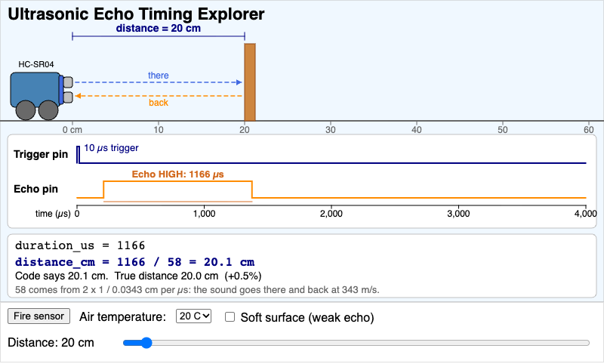Viewport: 604px width, 364px height.
Task: Click the 'Code says 20.1 cm' comparison text
Action: [x=138, y=276]
